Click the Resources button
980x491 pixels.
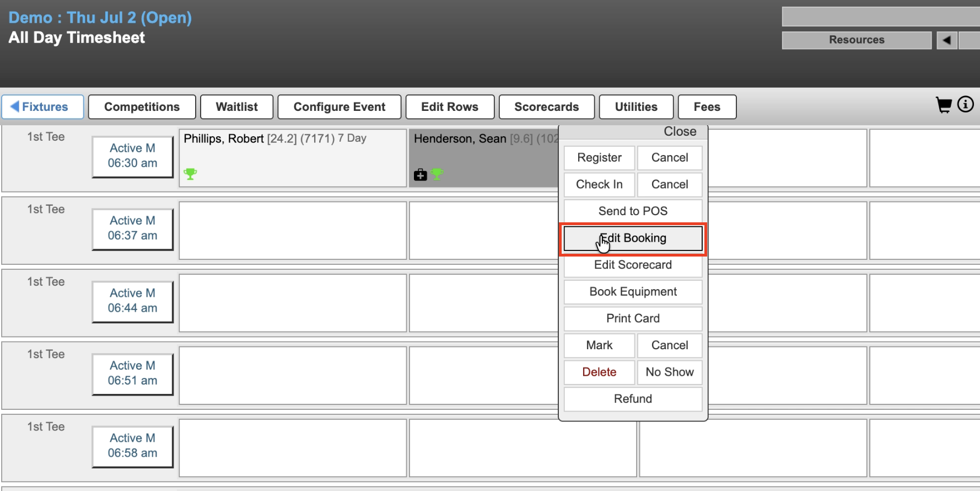(x=857, y=40)
